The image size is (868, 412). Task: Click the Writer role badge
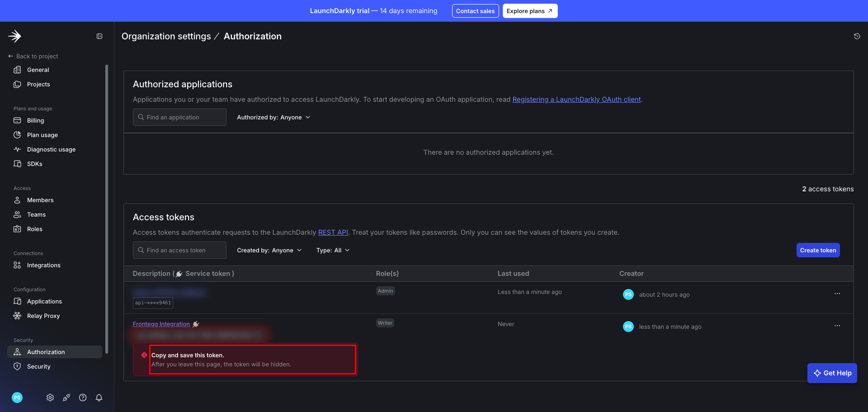click(385, 323)
